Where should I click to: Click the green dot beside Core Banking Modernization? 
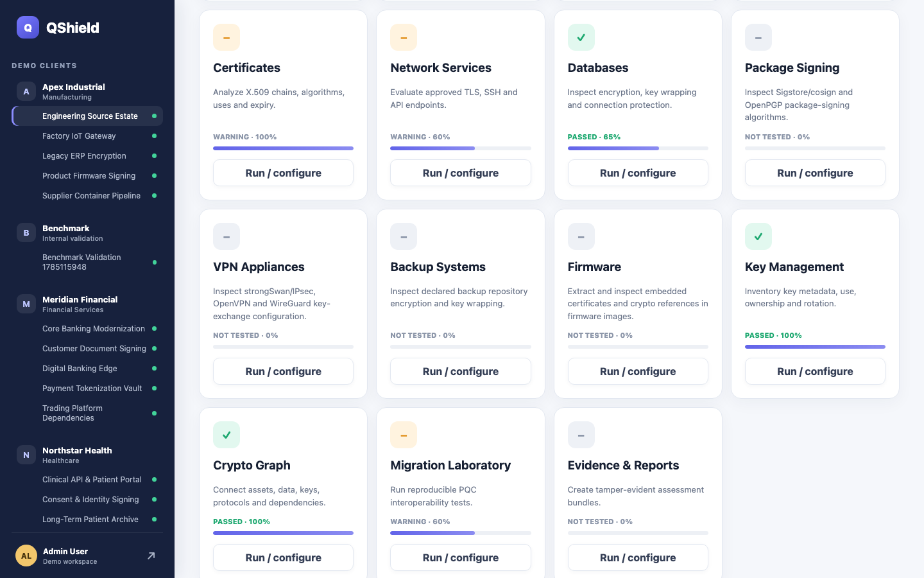tap(154, 329)
